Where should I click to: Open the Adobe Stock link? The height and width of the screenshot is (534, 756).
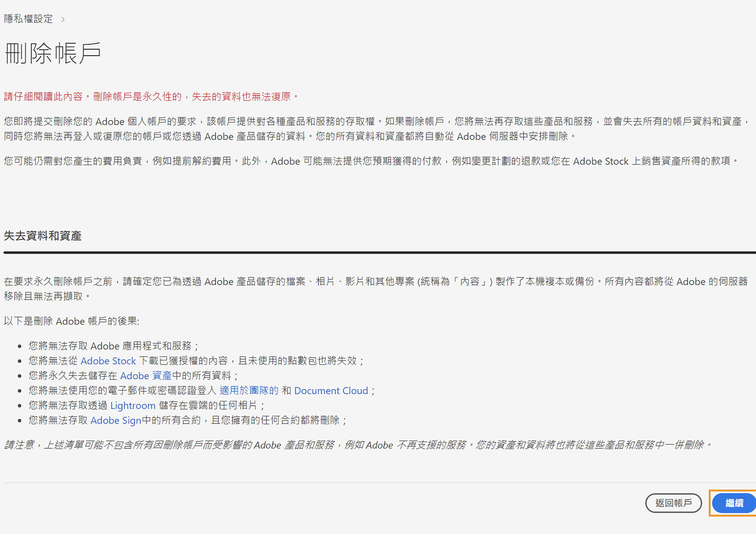108,361
